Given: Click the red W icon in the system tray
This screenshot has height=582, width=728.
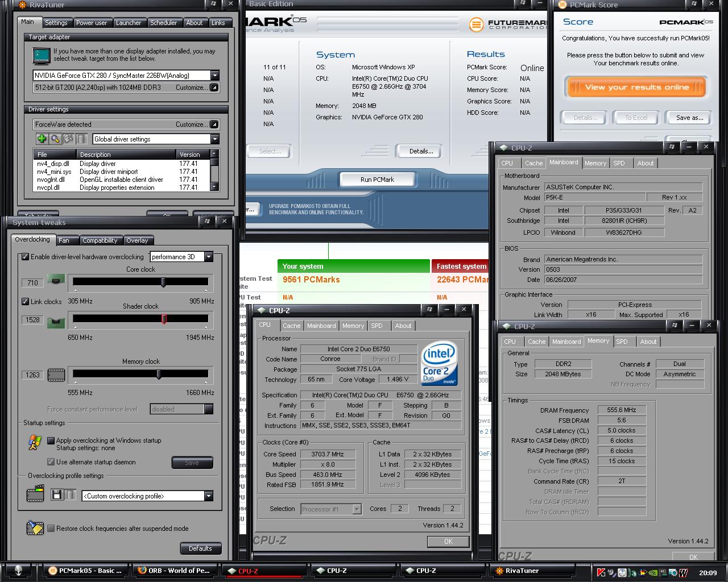Looking at the screenshot, I should click(x=683, y=572).
